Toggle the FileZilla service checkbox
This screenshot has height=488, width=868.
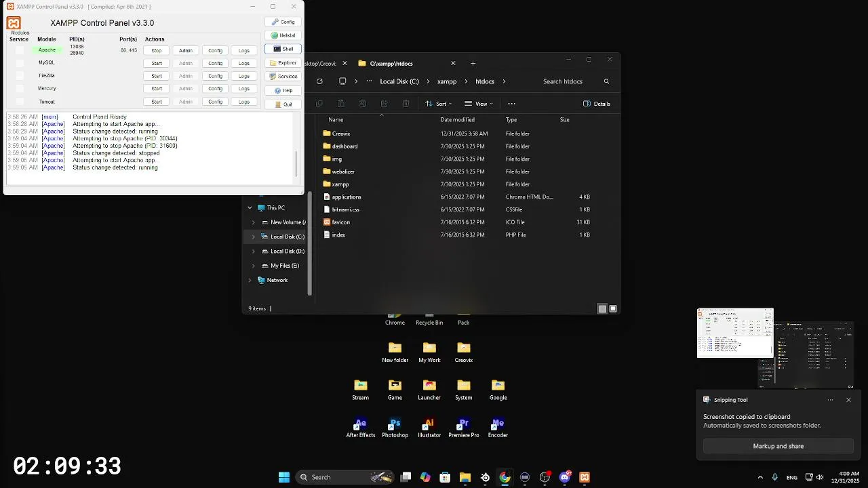(20, 76)
